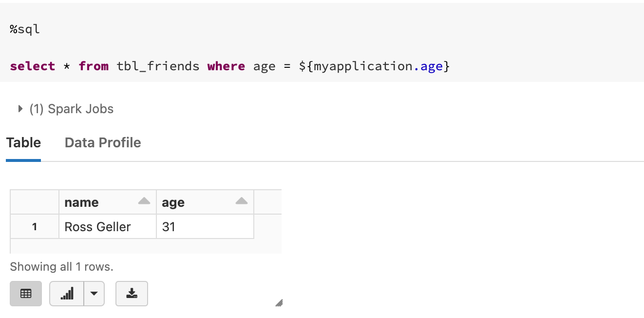Click the name column header
This screenshot has width=644, height=318.
107,202
